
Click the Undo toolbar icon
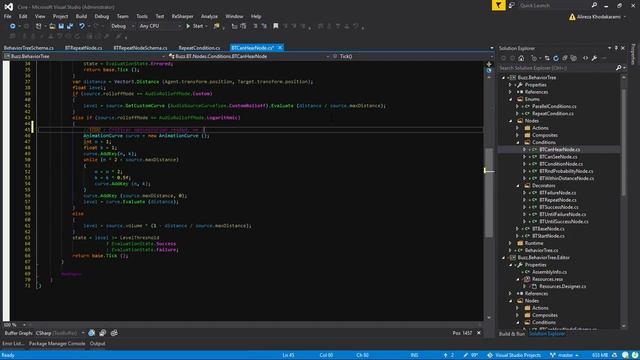click(x=82, y=26)
